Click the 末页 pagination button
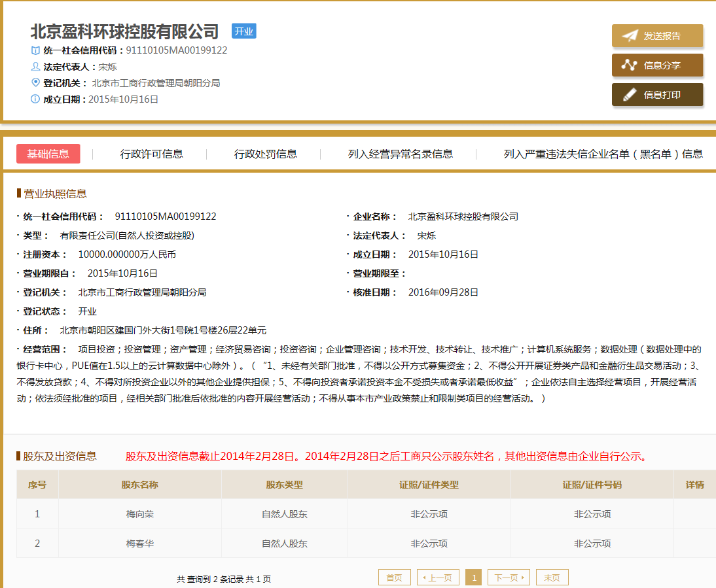Image resolution: width=716 pixels, height=588 pixels. pos(552,577)
